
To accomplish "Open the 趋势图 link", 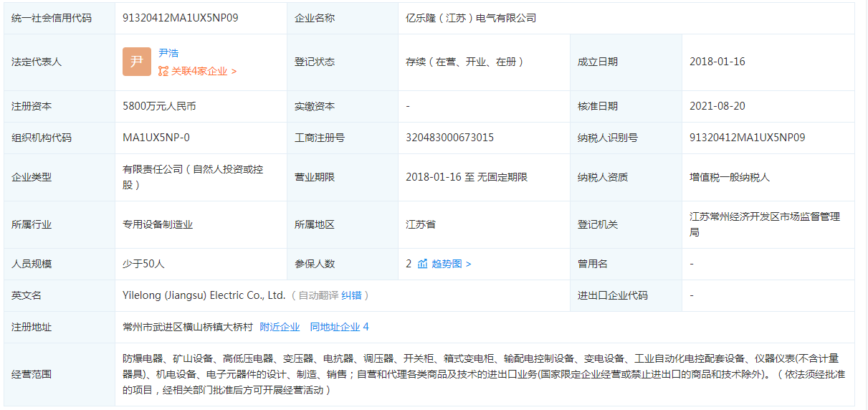I will pyautogui.click(x=447, y=264).
